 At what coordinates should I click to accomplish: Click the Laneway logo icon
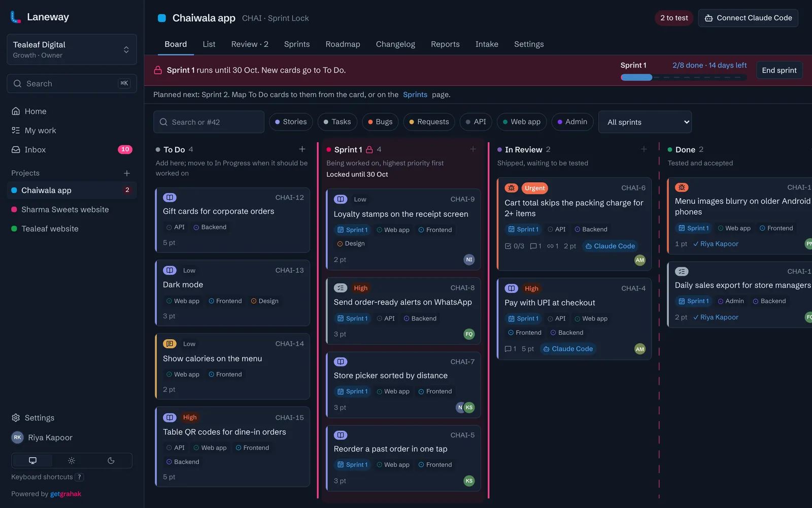(16, 17)
